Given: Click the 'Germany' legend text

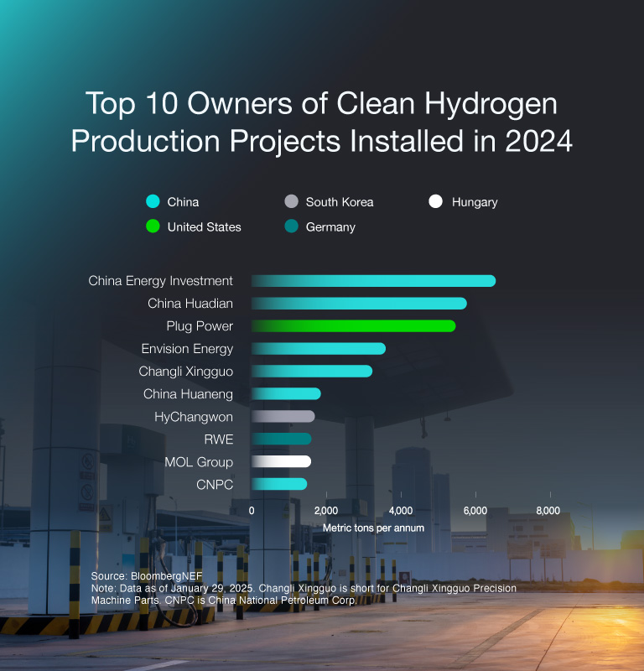Looking at the screenshot, I should [330, 227].
